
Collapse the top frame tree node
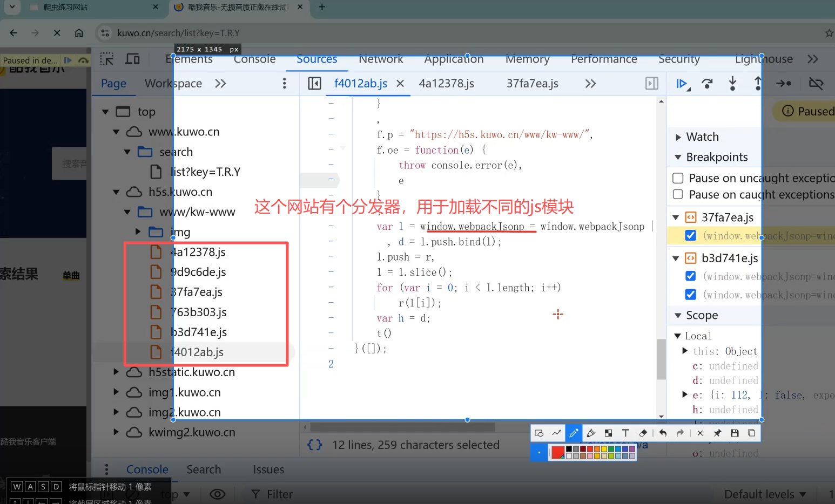tap(105, 112)
